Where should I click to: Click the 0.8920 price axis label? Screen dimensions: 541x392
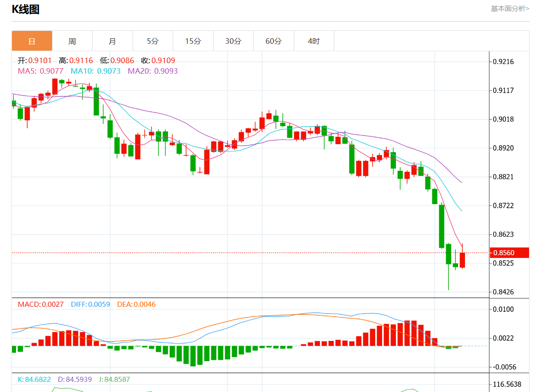pos(503,148)
